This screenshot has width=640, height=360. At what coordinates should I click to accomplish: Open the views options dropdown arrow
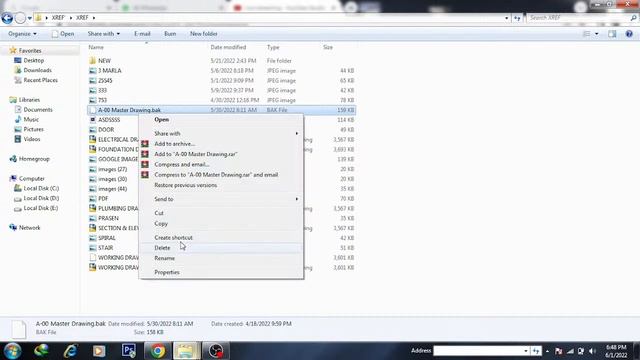pyautogui.click(x=597, y=34)
